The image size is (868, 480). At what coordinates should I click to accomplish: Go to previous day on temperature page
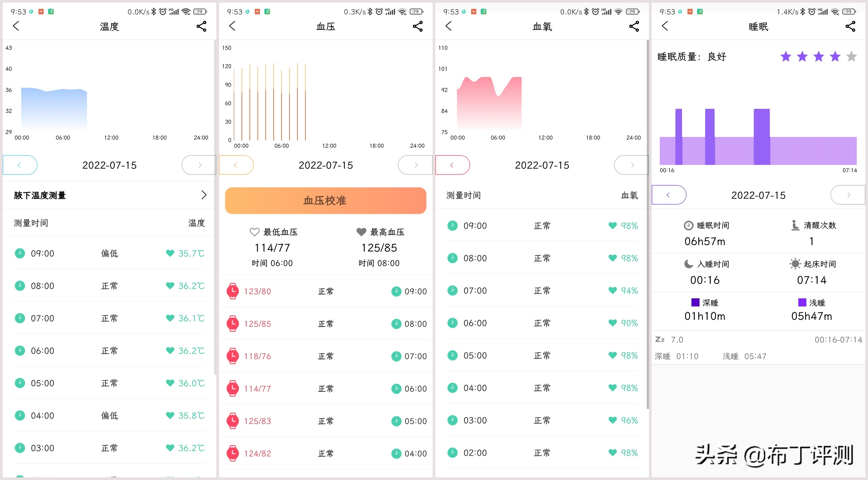(19, 165)
